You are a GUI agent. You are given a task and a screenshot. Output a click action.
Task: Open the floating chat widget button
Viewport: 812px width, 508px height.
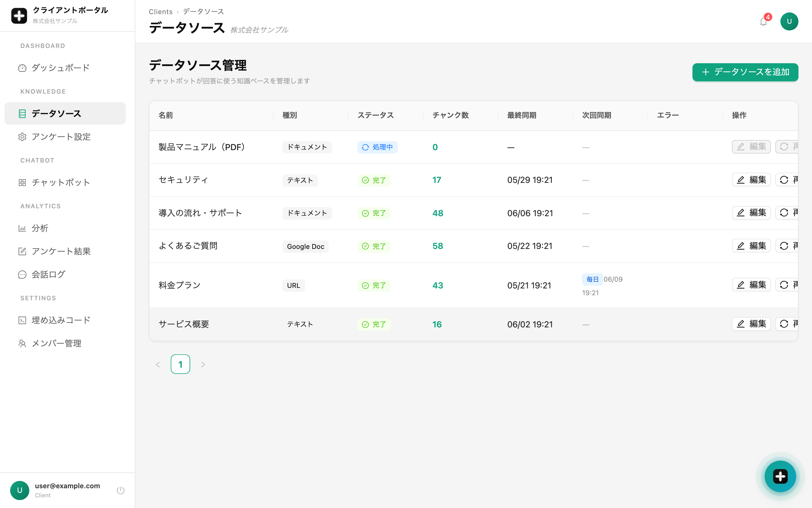780,476
